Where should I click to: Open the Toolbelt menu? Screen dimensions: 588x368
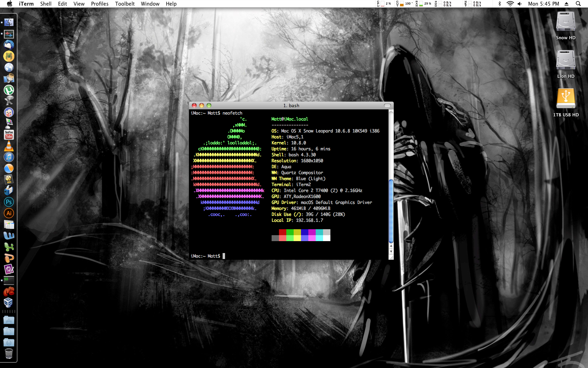(125, 4)
